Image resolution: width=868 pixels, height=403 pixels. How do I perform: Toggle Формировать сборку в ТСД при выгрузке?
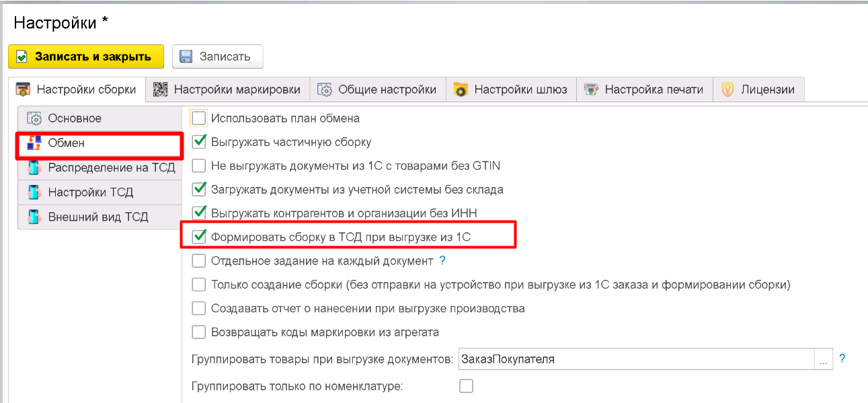click(199, 237)
